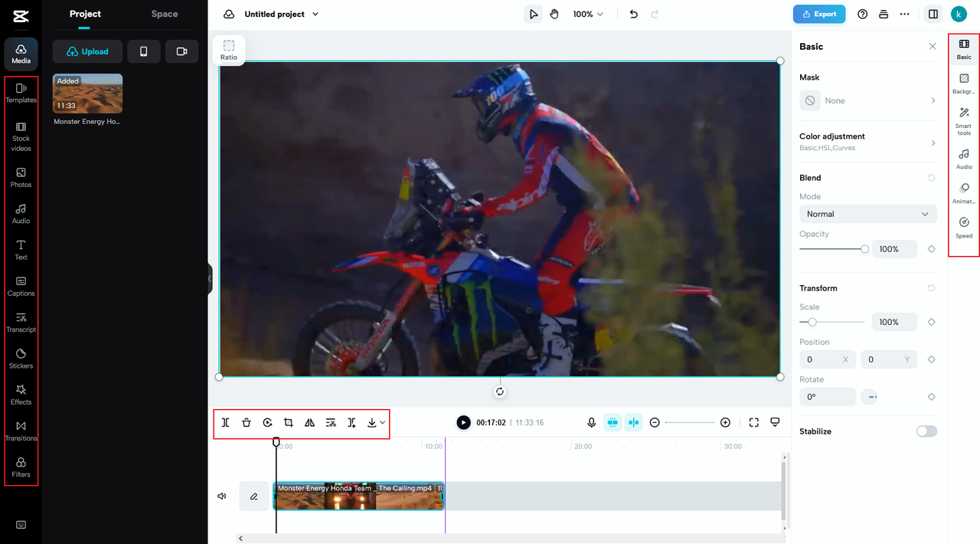Viewport: 980px width, 544px height.
Task: Open the Transitions panel
Action: tap(21, 431)
